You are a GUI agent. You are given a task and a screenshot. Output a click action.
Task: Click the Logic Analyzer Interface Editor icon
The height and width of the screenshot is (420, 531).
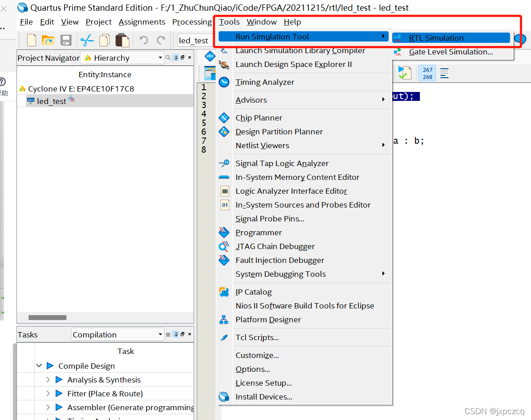tap(225, 191)
